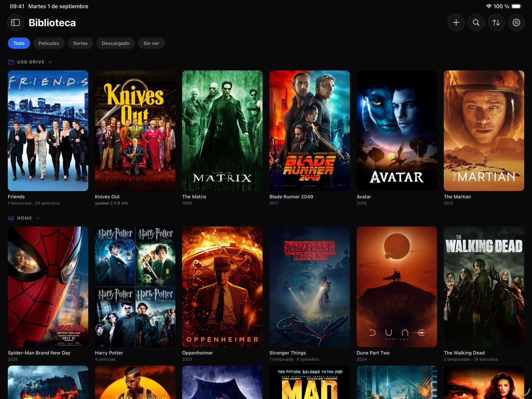Switch to Series filter
Viewport: 532px width, 399px height.
(x=80, y=43)
